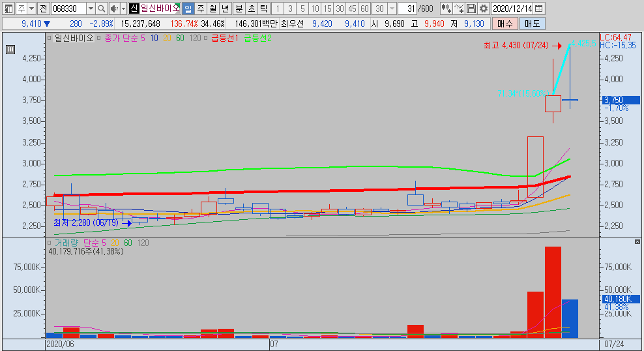Click the 매수 buy button
644x351 pixels.
point(505,24)
